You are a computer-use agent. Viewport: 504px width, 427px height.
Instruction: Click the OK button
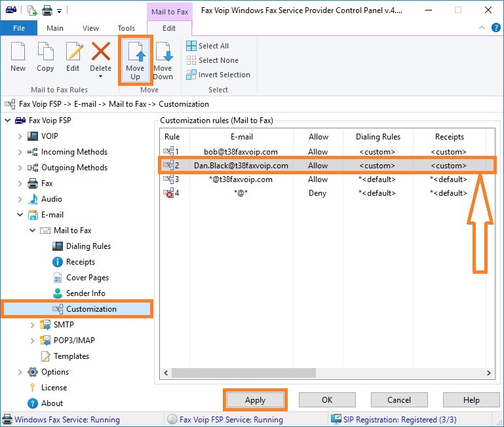[x=327, y=400]
